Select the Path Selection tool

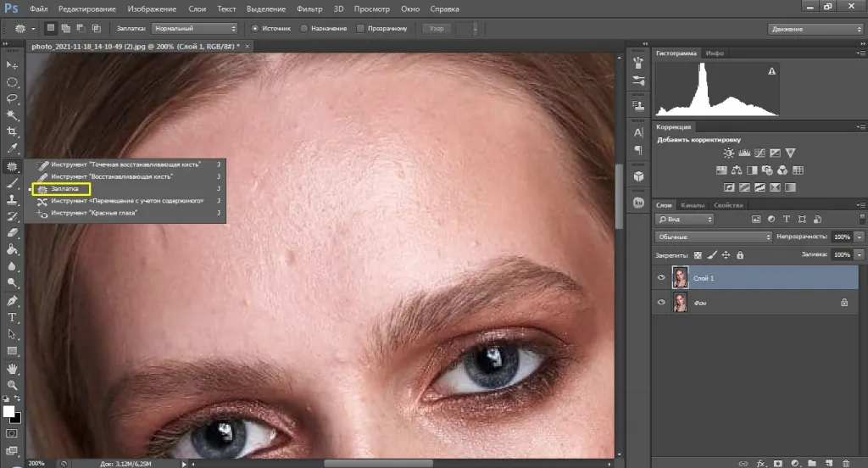pos(12,334)
